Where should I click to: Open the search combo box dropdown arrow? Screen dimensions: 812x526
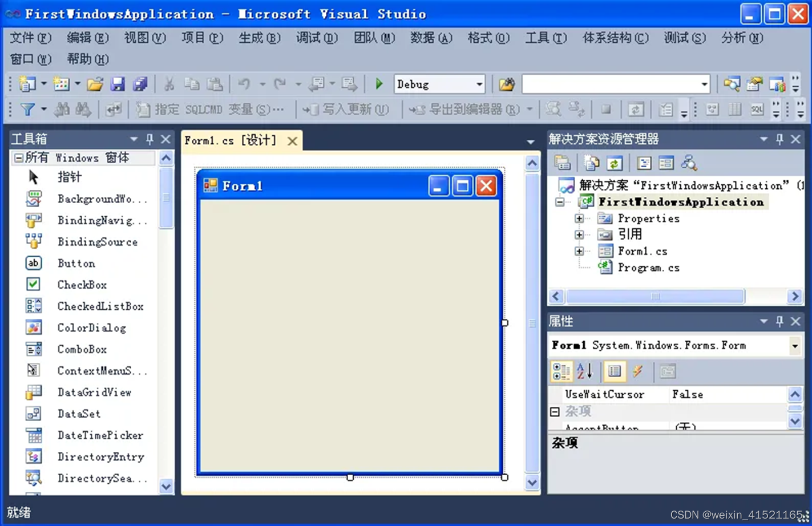tap(704, 84)
